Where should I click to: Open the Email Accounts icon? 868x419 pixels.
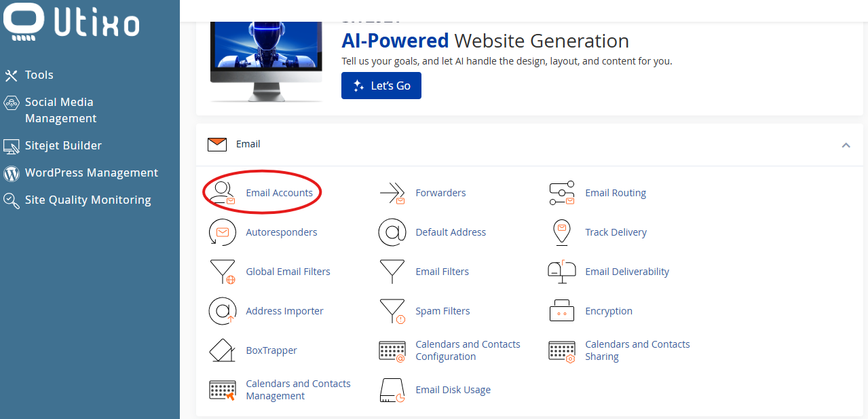point(222,193)
